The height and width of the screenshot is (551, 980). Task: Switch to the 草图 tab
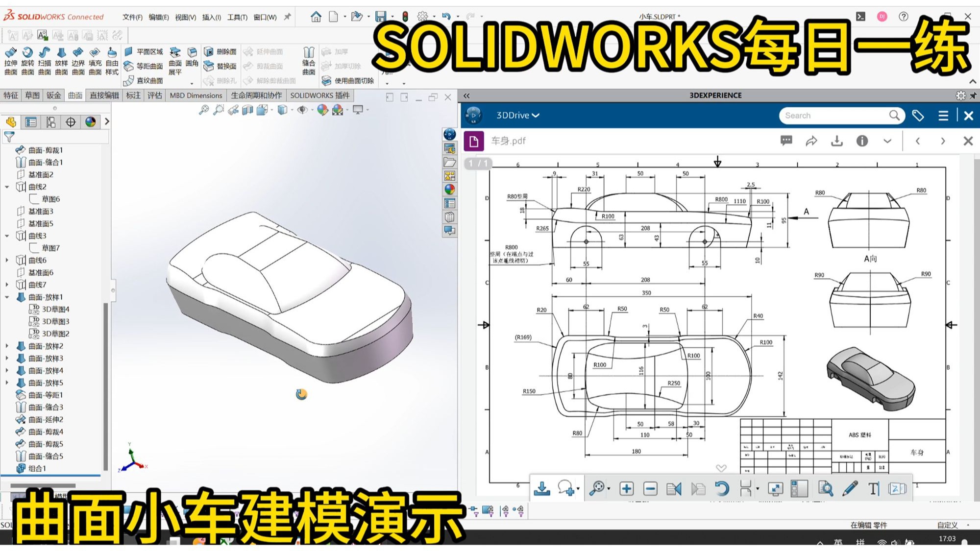(x=32, y=96)
